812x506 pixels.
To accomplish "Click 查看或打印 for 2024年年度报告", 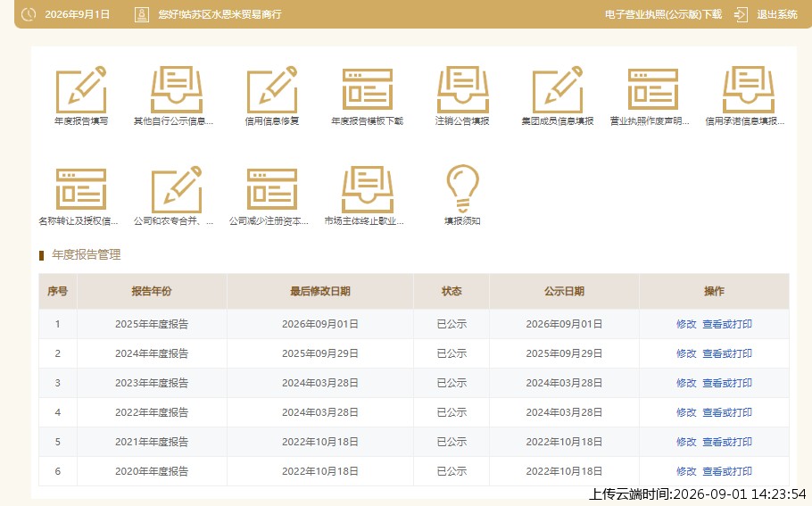I will pos(727,353).
